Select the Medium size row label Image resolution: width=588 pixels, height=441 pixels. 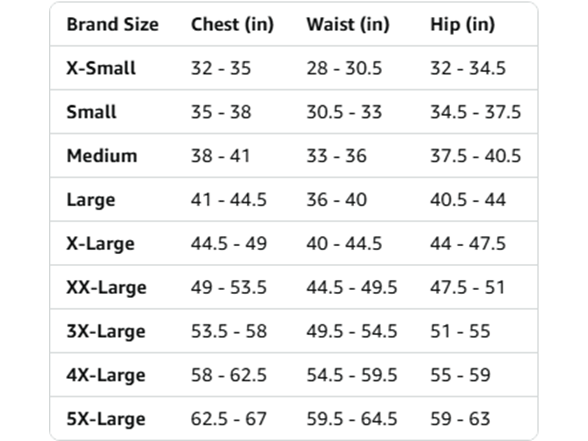102,156
